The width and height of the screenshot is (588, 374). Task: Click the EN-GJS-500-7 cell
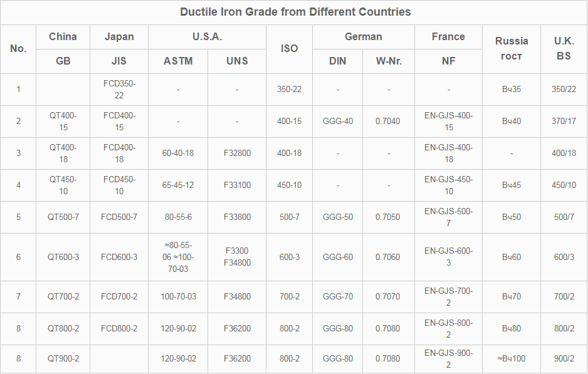point(448,217)
